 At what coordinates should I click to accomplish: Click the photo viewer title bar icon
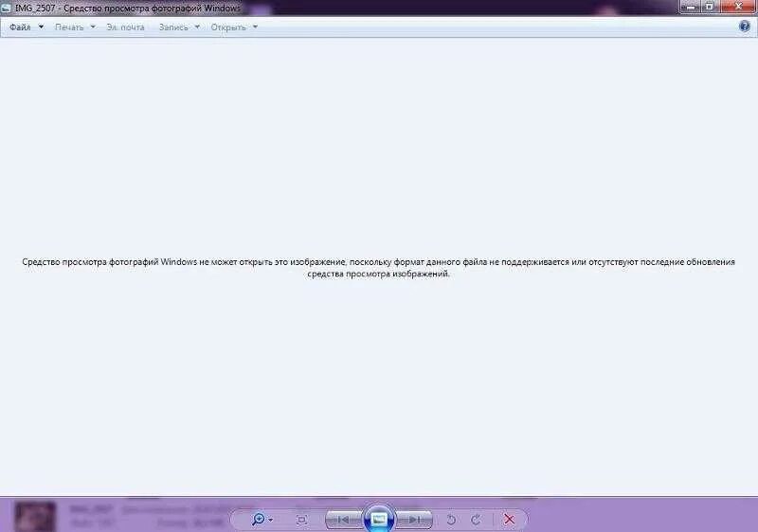pyautogui.click(x=6, y=8)
